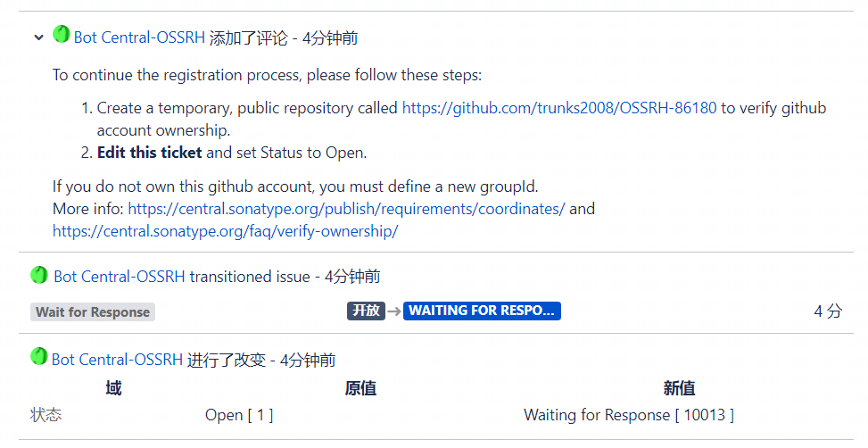
Task: Click the 原值 column header
Action: coord(360,388)
